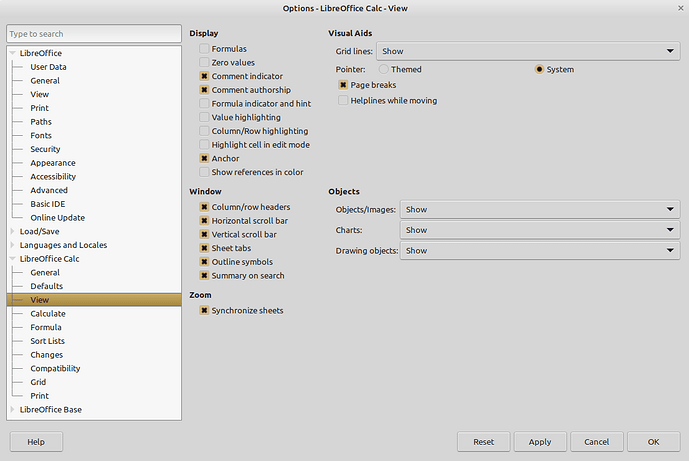
Task: Expand the LibreOffice Base node
Action: click(12, 410)
